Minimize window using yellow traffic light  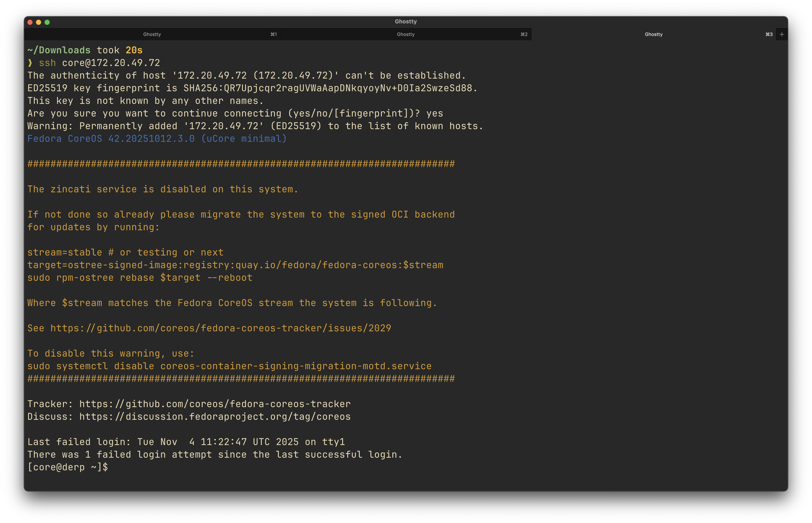point(38,22)
